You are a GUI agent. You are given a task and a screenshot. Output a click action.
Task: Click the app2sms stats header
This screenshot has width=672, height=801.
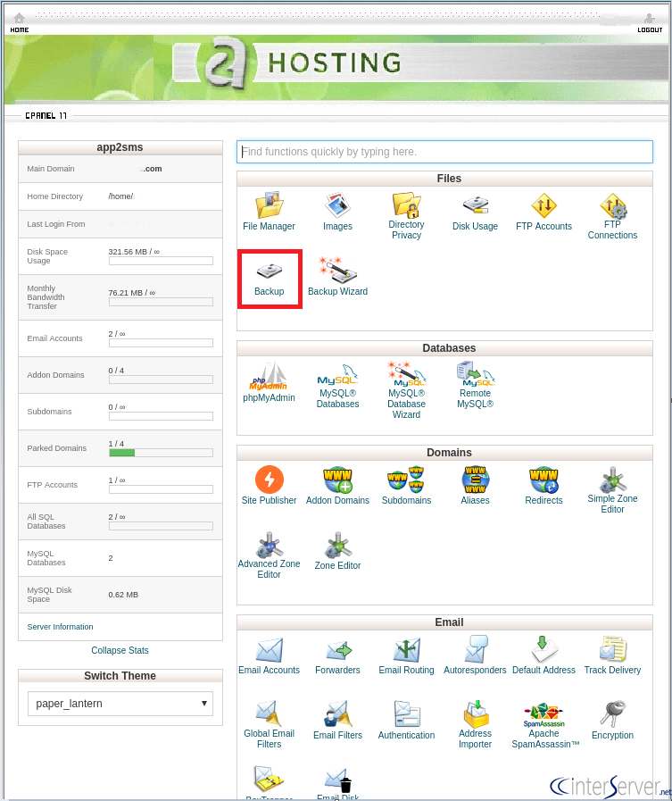tap(120, 147)
